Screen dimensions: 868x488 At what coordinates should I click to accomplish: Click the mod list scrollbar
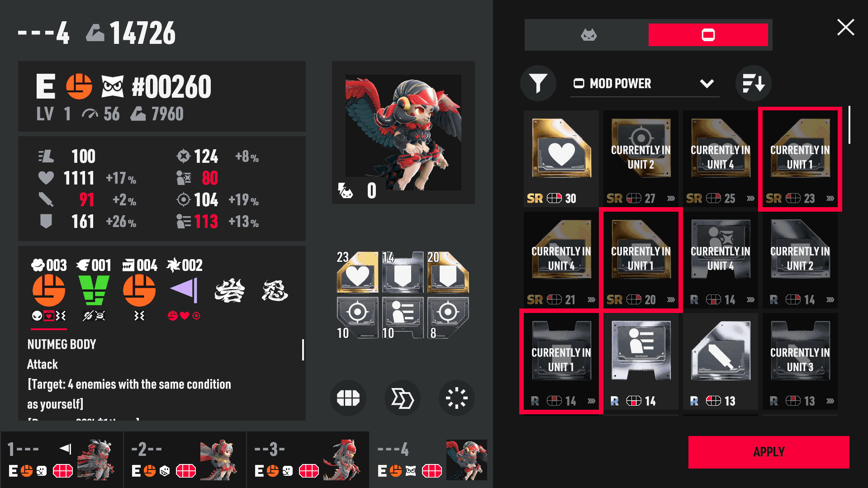click(849, 125)
